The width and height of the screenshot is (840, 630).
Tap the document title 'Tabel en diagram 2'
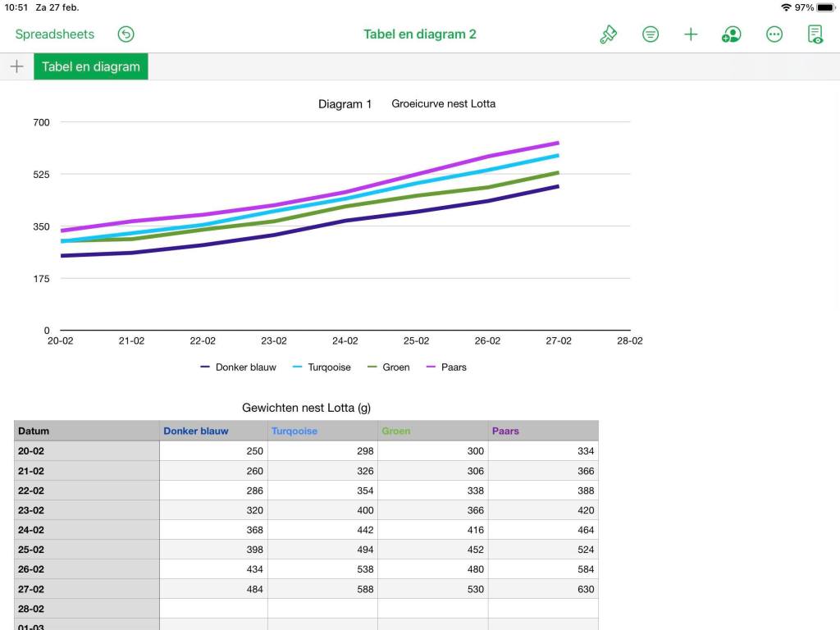[420, 34]
